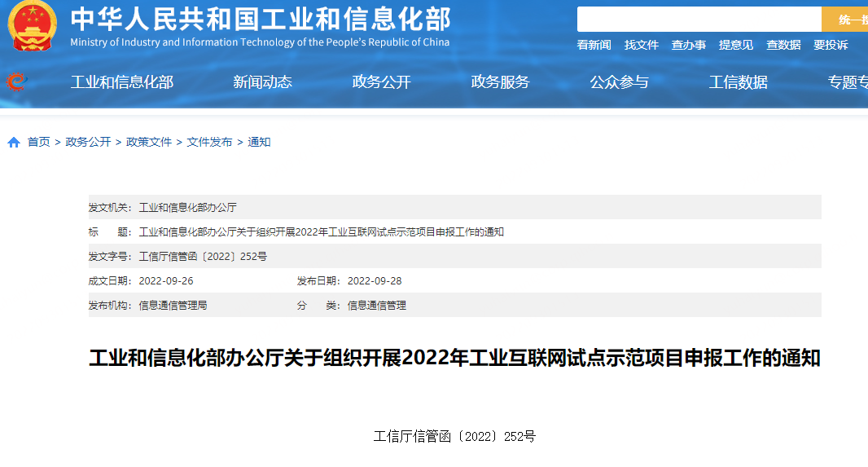Click the orange 统一搜索 search button
The width and height of the screenshot is (868, 467).
tap(844, 20)
